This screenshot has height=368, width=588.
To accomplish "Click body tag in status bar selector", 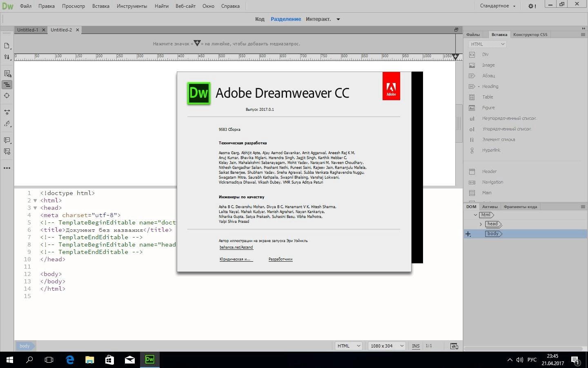I will [25, 346].
